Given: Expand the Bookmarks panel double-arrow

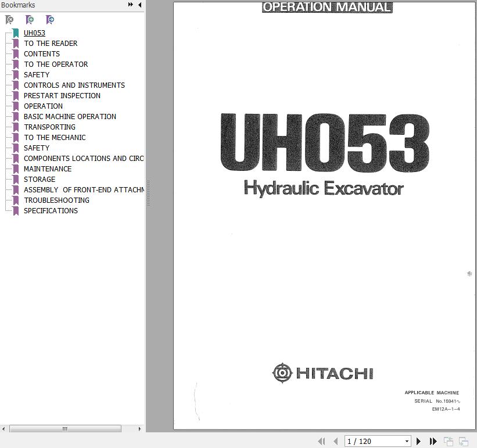Looking at the screenshot, I should 131,5.
